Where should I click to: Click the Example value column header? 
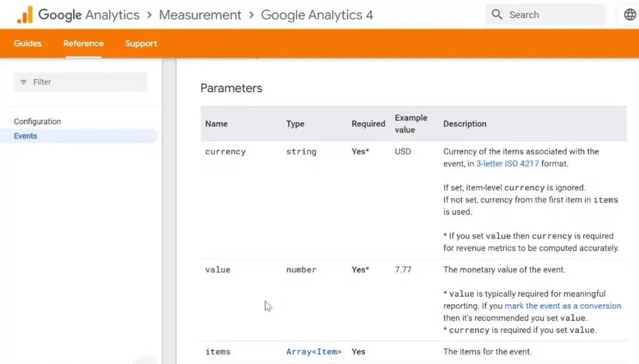pos(411,124)
